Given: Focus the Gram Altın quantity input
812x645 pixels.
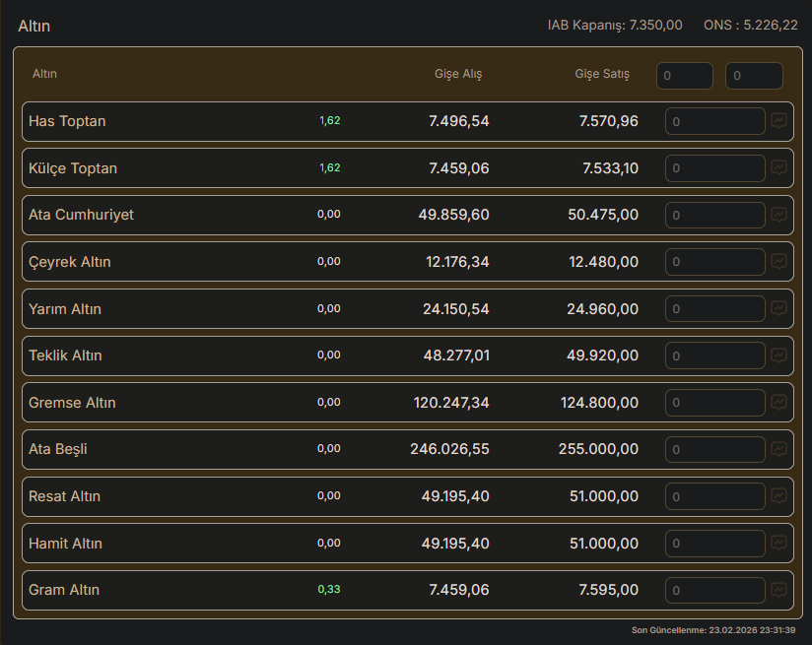Looking at the screenshot, I should coord(715,590).
